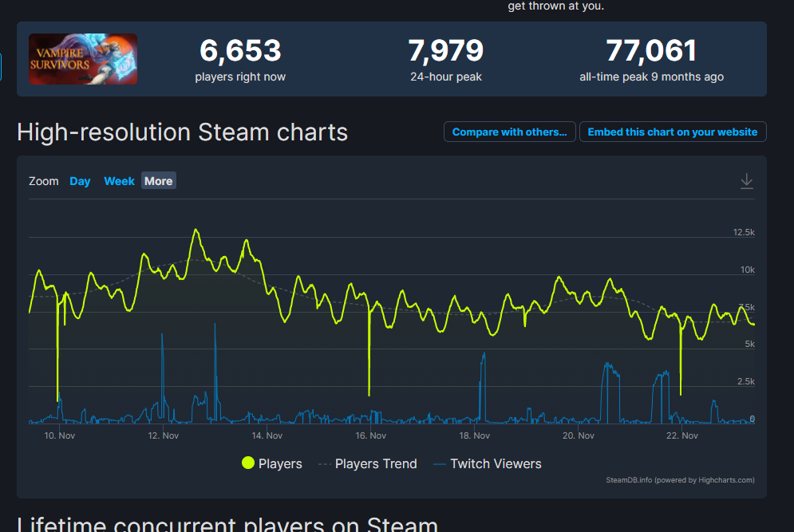Click the yellow-green Players legend dot

click(247, 463)
